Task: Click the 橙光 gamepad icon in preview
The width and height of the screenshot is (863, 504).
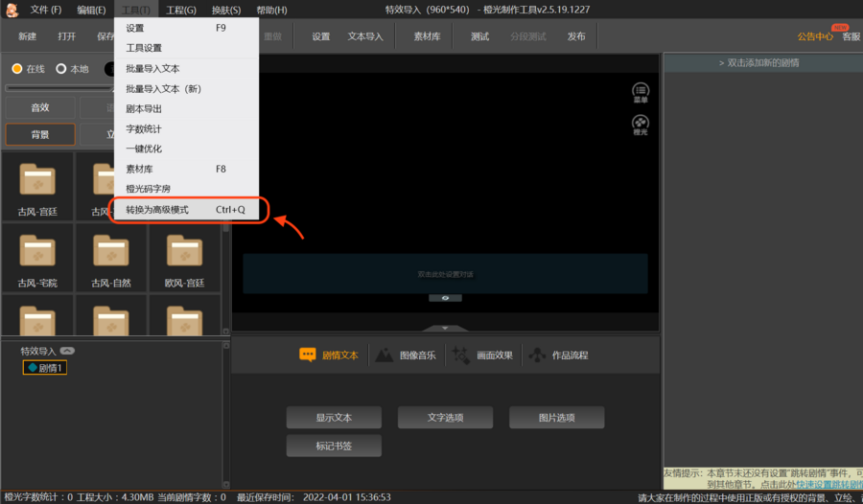Action: coord(640,124)
